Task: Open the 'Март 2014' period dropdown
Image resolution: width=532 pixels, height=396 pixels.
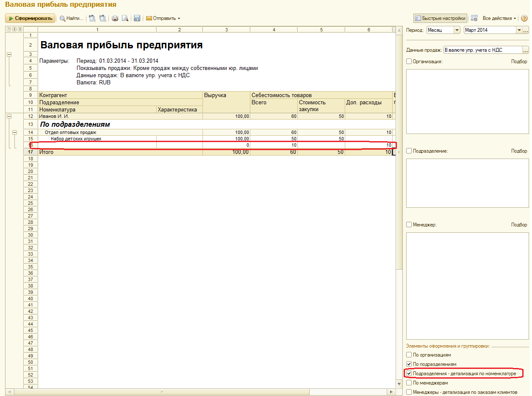Action: [519, 30]
